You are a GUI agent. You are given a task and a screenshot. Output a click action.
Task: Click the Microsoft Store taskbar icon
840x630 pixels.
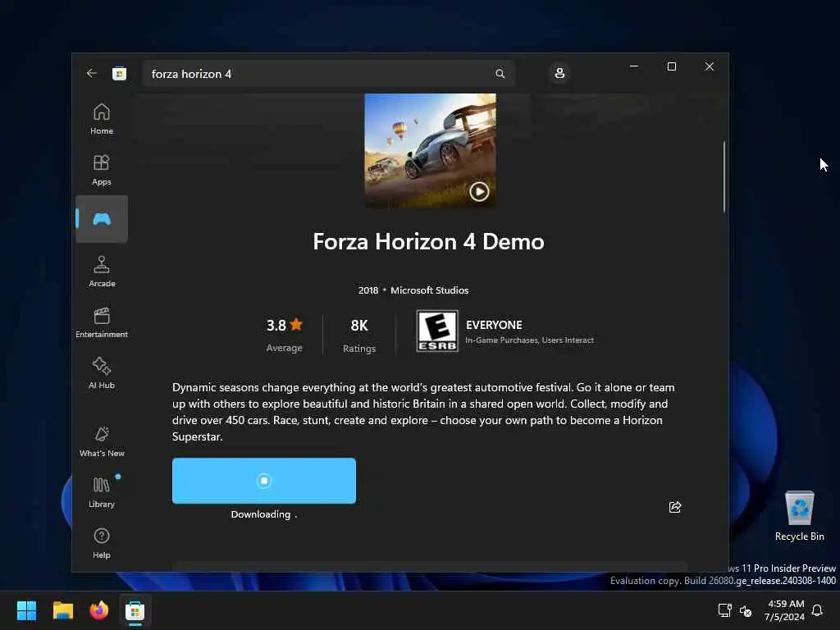pyautogui.click(x=135, y=610)
